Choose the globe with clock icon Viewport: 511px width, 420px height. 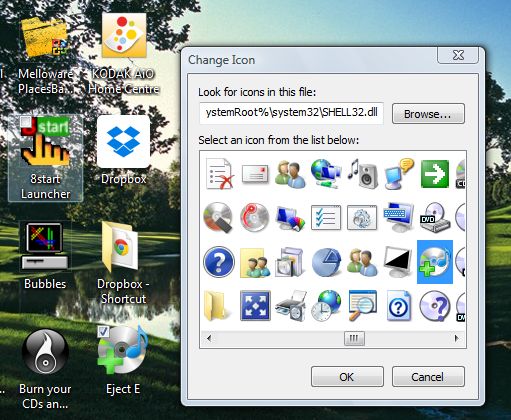tap(326, 306)
